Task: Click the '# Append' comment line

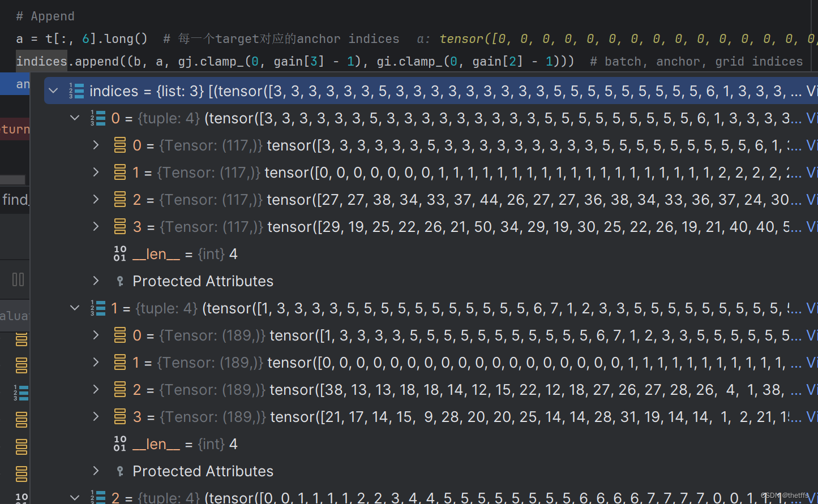Action: (45, 16)
